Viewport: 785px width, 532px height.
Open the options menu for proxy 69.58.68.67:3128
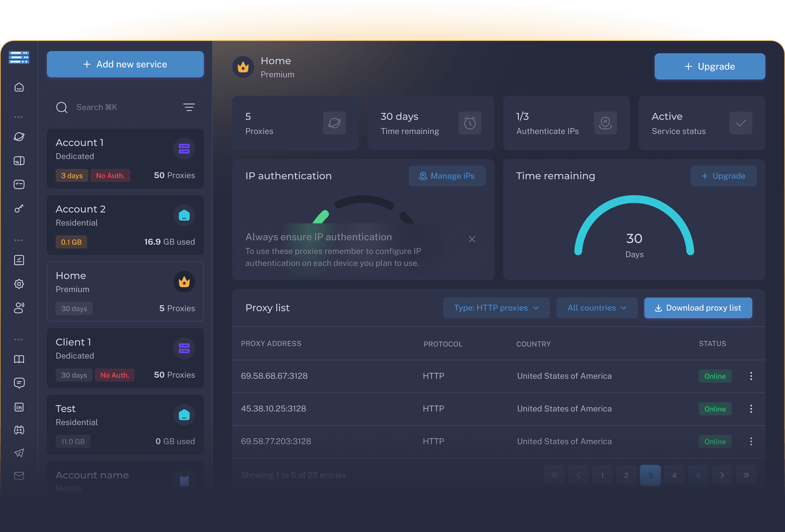pos(751,376)
